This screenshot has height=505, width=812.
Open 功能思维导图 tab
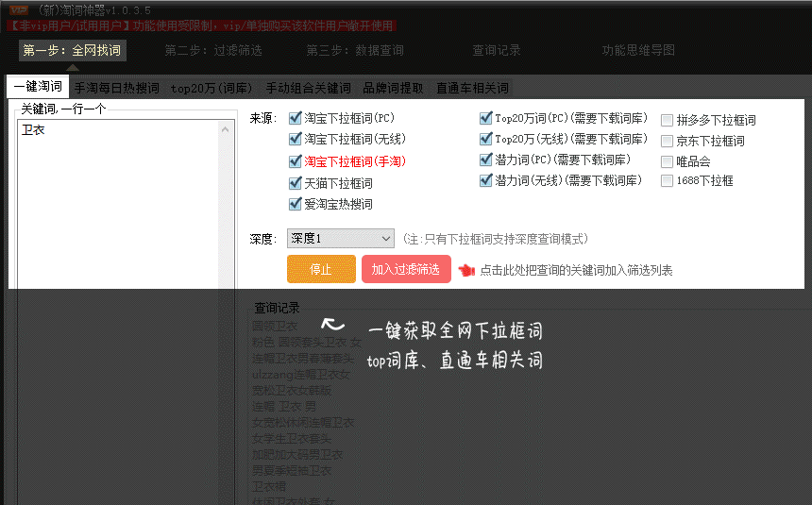(x=638, y=50)
